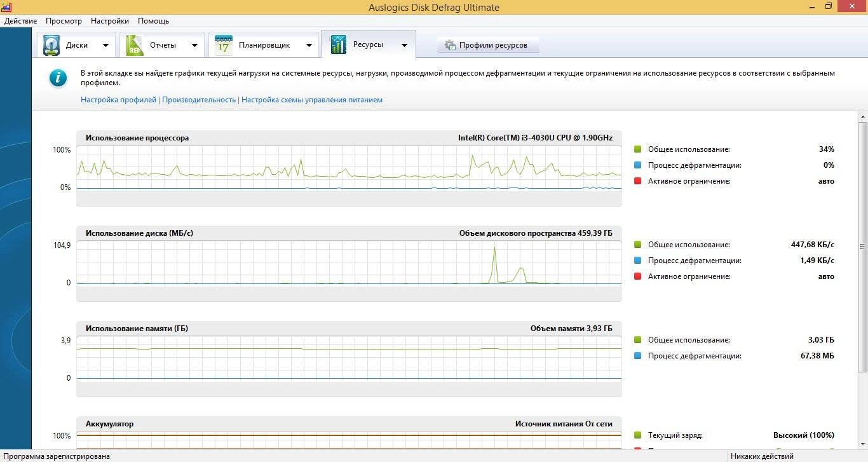
Task: Click the memory Процесс дефрагментации blue swatch
Action: tap(637, 356)
